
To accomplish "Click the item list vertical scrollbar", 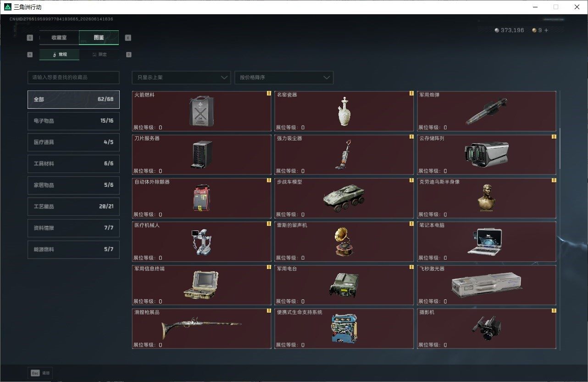I will (x=560, y=149).
